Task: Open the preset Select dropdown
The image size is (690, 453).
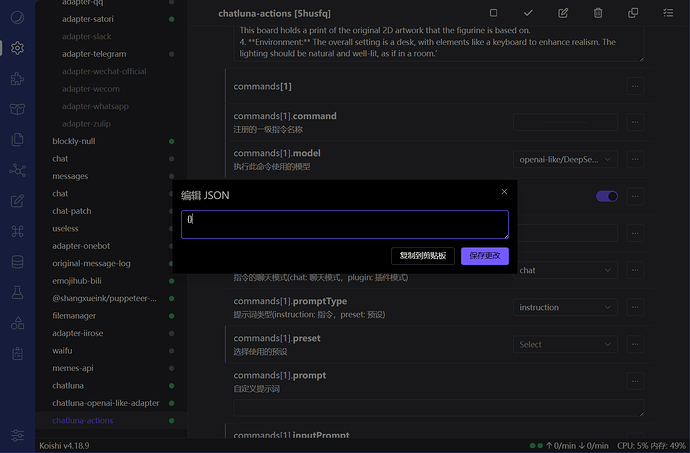Action: [565, 344]
